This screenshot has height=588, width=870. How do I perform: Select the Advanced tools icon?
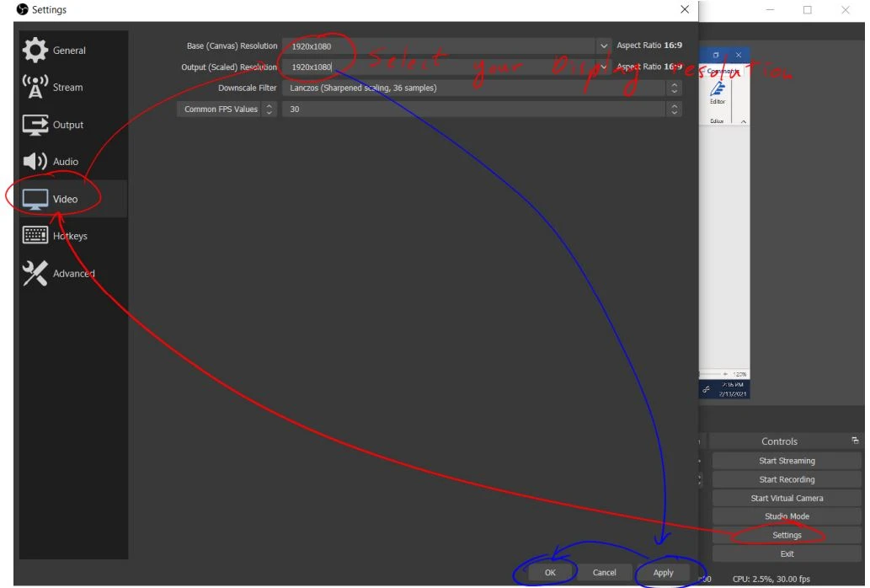coord(35,274)
